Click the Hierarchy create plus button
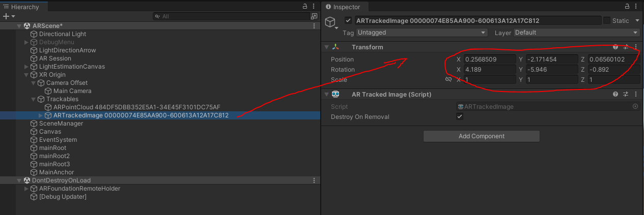 tap(6, 16)
